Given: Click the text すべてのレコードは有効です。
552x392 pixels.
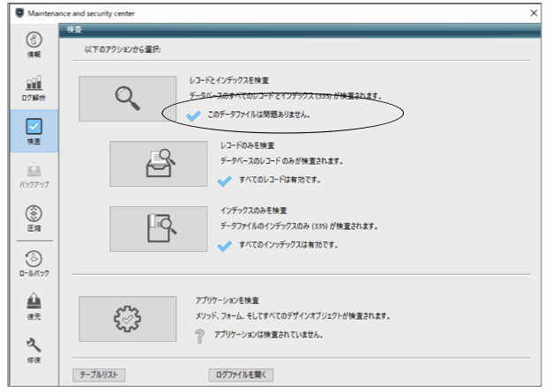Looking at the screenshot, I should (280, 180).
